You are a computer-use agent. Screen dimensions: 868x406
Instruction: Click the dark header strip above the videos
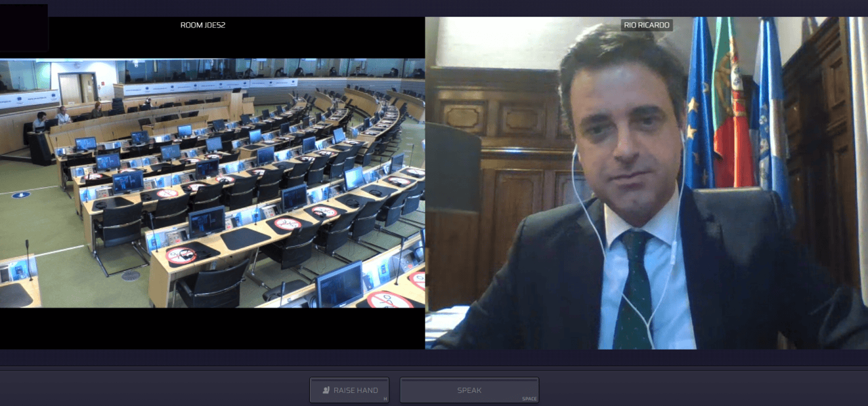pyautogui.click(x=434, y=7)
